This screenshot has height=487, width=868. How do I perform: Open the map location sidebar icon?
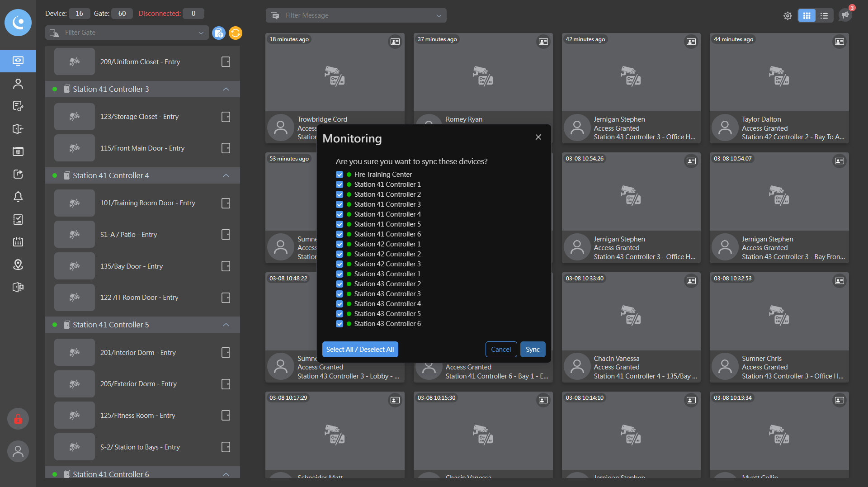pos(18,265)
